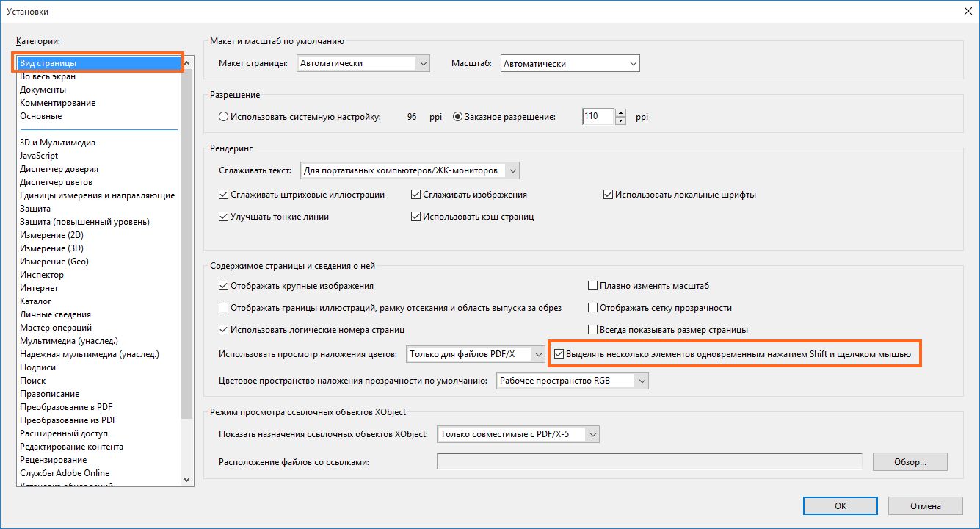
Task: Increase resolution with stepper up arrow
Action: [x=621, y=112]
